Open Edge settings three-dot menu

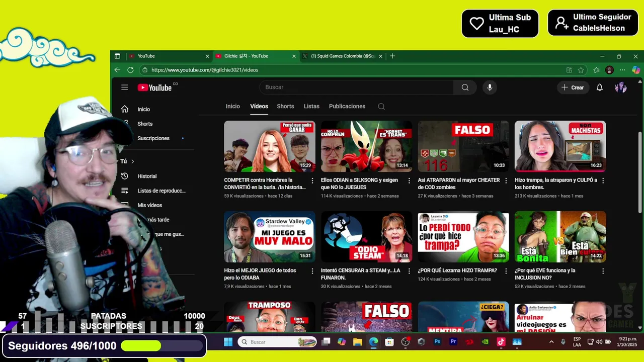tap(622, 70)
